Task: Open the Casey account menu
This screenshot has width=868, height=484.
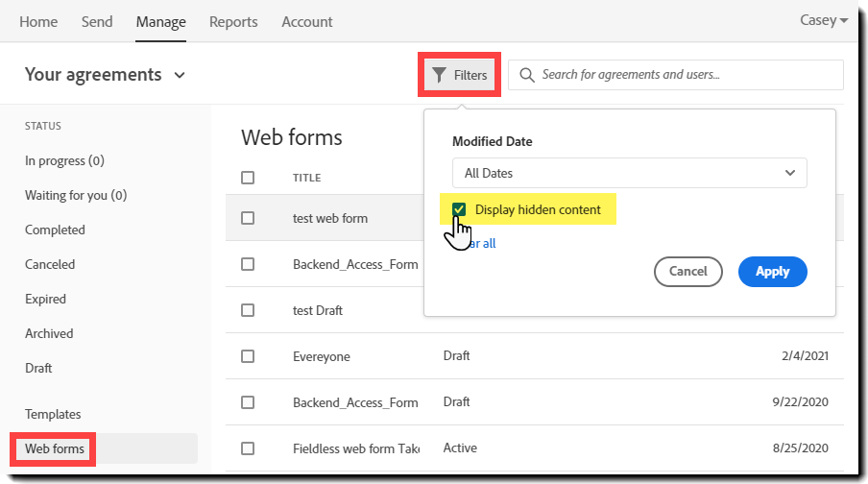Action: (x=824, y=21)
